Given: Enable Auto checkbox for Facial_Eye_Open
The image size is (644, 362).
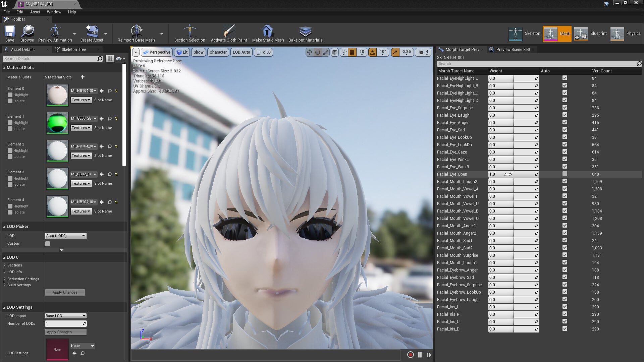Looking at the screenshot, I should (565, 174).
